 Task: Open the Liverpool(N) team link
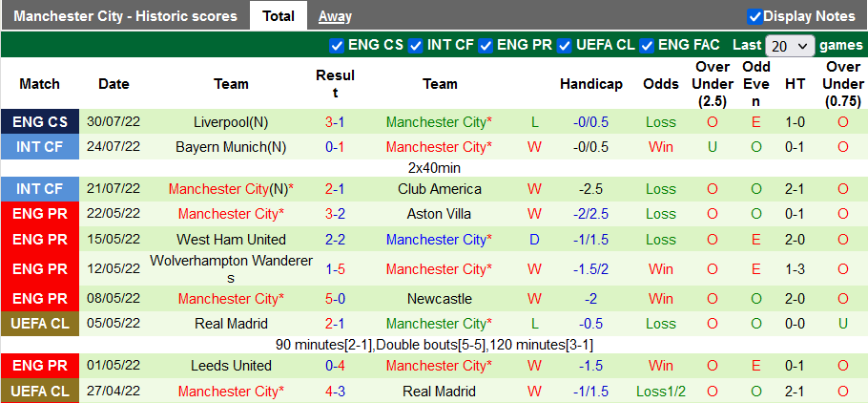[231, 122]
